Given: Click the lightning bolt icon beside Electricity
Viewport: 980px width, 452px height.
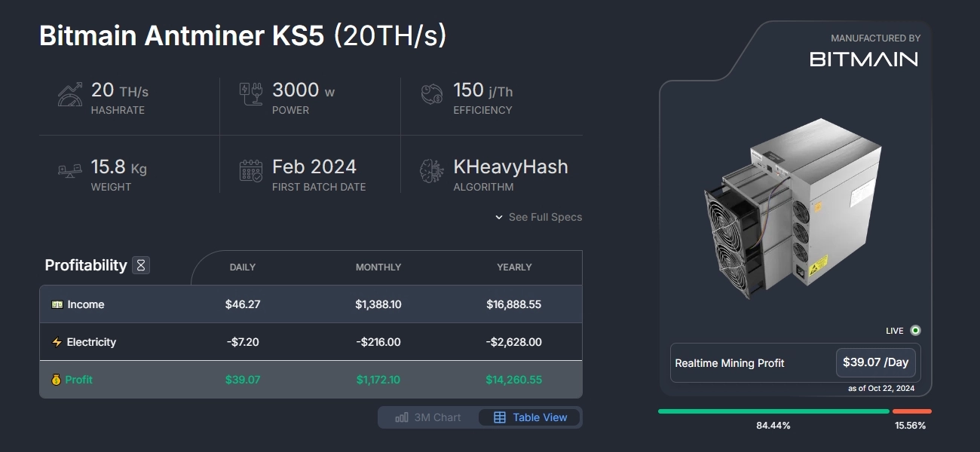Looking at the screenshot, I should tap(56, 342).
